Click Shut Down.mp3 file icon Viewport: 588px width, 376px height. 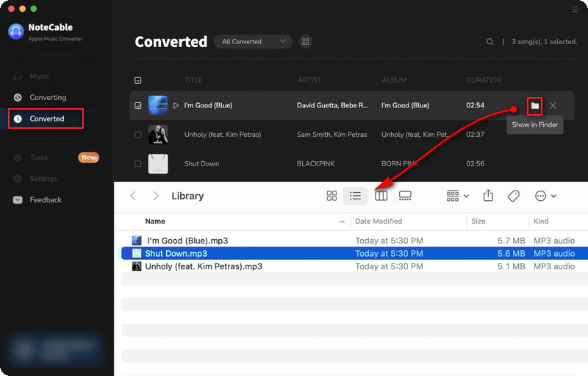coord(137,253)
